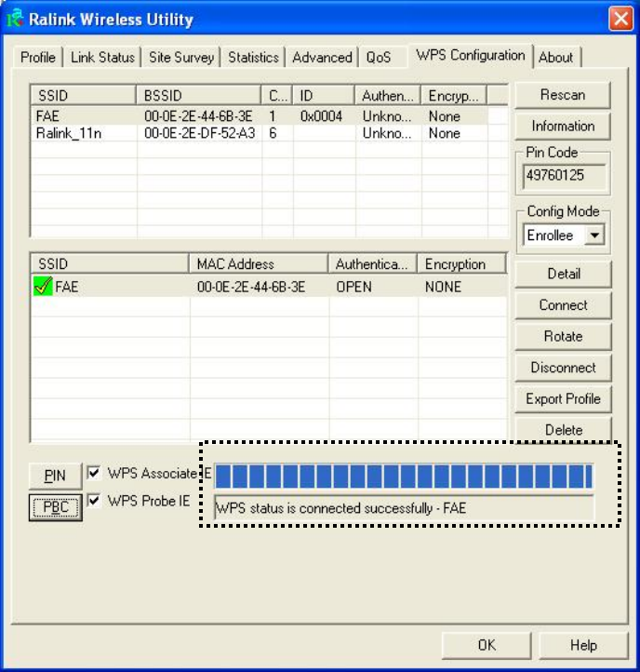Click the WPS status message field
The image size is (640, 672).
click(404, 508)
